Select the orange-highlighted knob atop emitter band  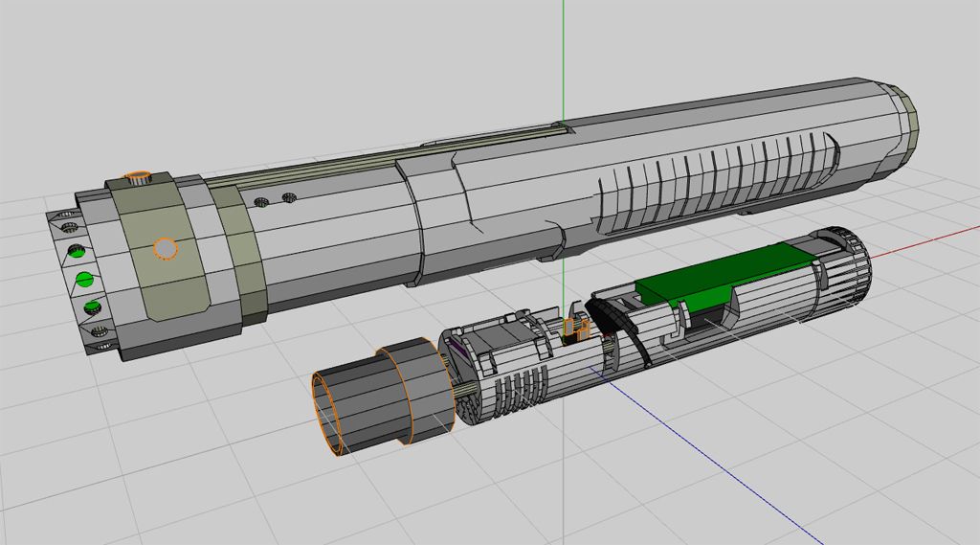coord(138,178)
